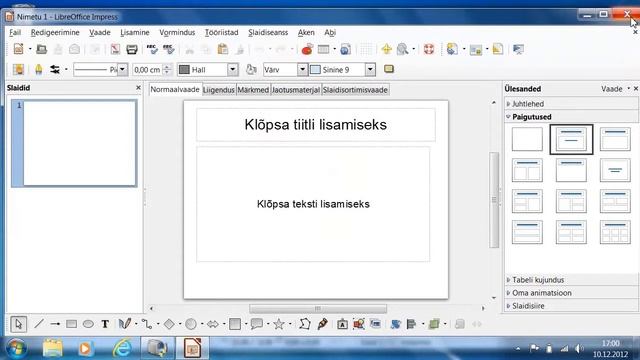Viewport: 640px width, 360px height.
Task: Open the line color Hall dropdown
Action: coord(233,69)
